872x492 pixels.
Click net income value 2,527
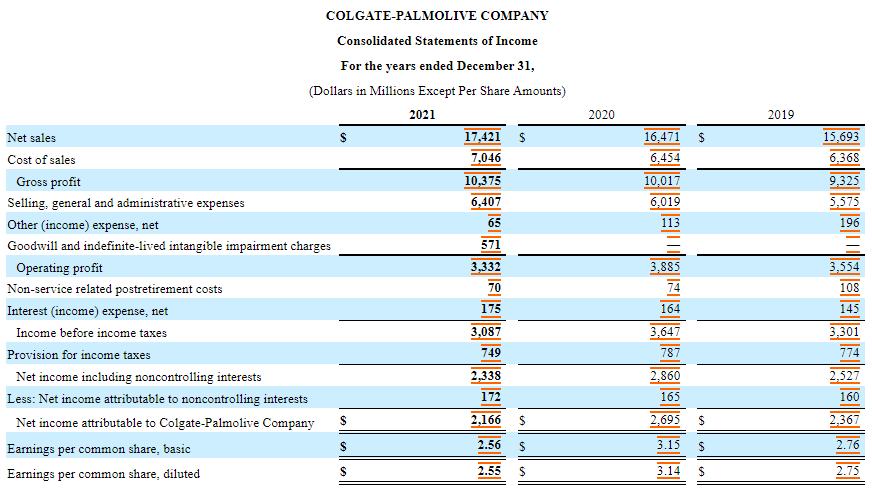(x=844, y=376)
